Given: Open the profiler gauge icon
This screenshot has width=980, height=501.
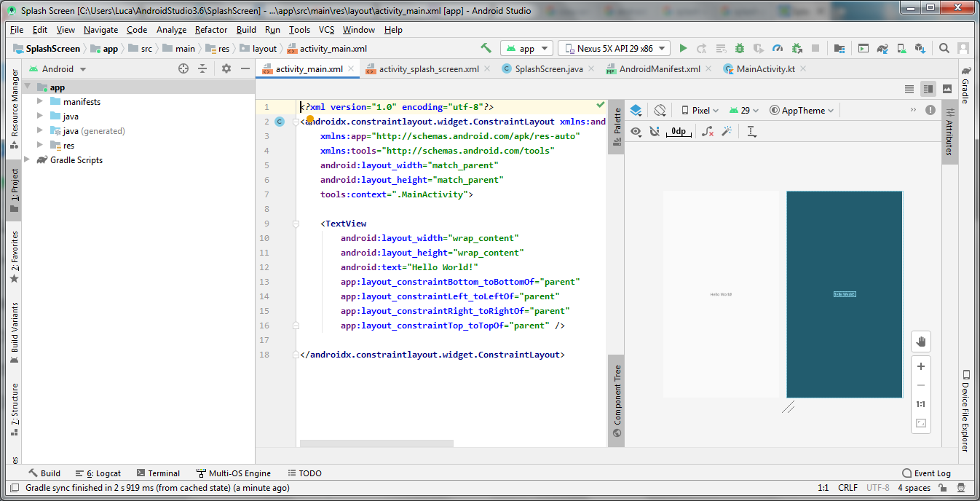Looking at the screenshot, I should coord(778,48).
